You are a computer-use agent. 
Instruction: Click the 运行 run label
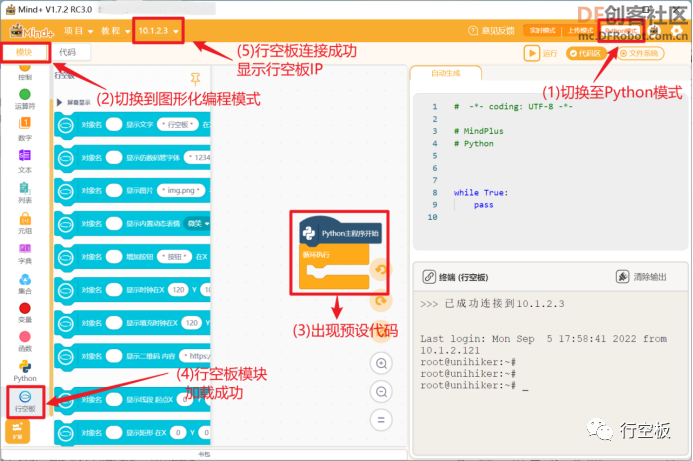click(x=550, y=53)
